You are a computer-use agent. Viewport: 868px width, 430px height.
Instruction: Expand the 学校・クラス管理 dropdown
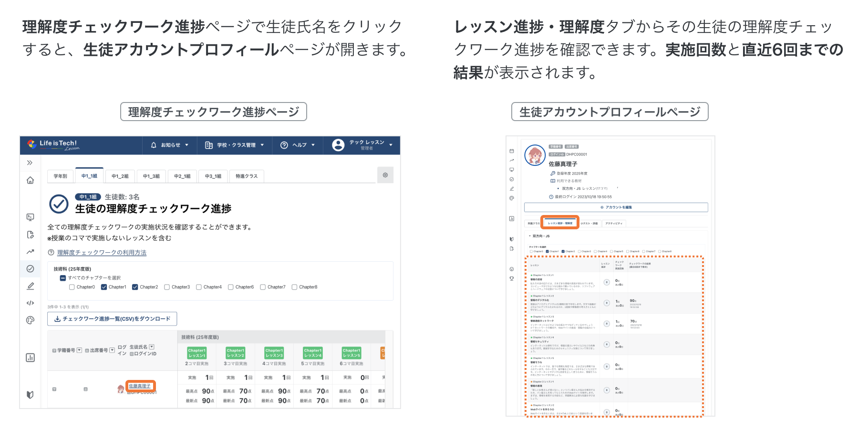(x=234, y=145)
